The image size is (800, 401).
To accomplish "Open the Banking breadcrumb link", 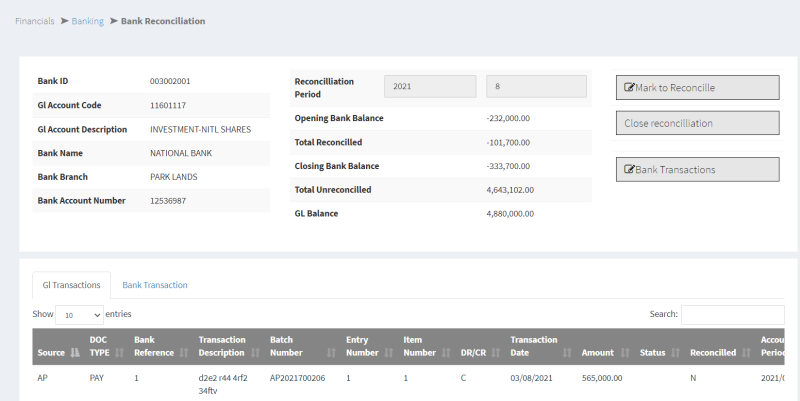I will pos(87,21).
